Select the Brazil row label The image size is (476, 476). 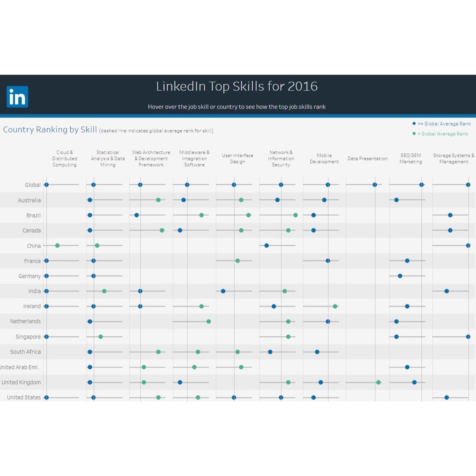point(34,215)
